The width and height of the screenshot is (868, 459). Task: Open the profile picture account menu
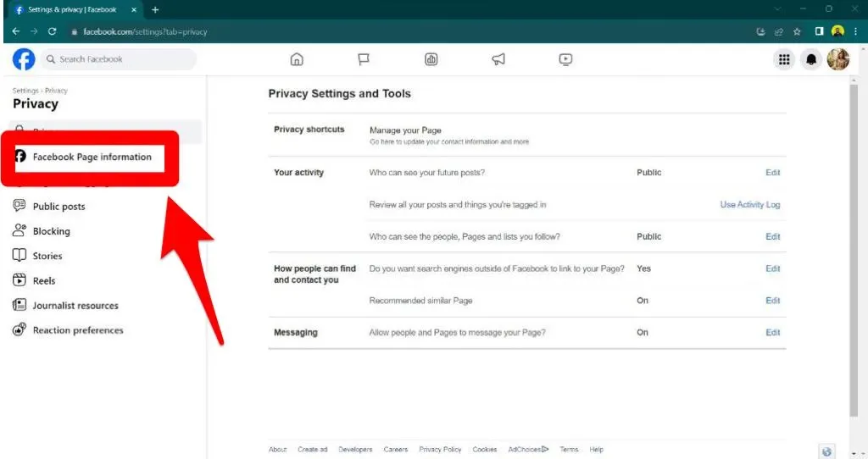point(837,59)
